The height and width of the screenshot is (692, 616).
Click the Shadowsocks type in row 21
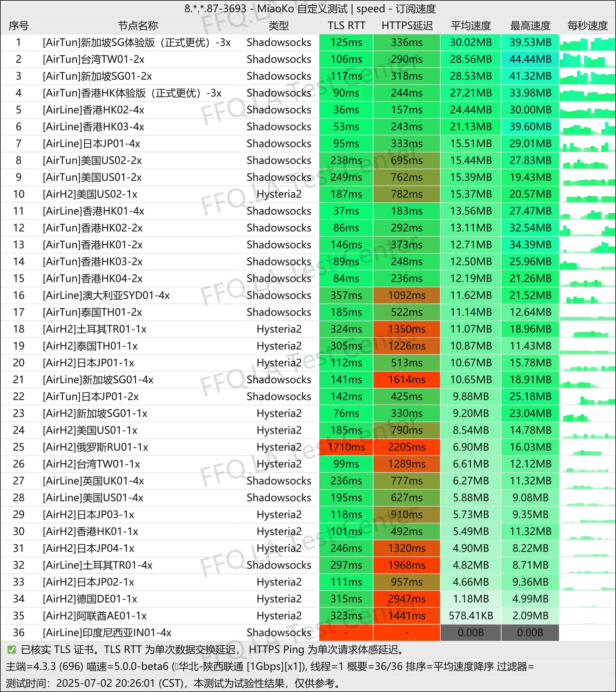(x=279, y=379)
